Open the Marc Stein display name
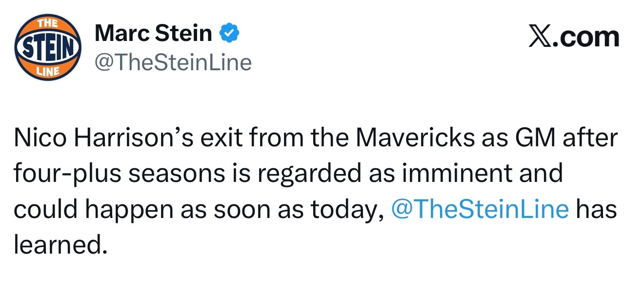The image size is (644, 296). (x=153, y=34)
